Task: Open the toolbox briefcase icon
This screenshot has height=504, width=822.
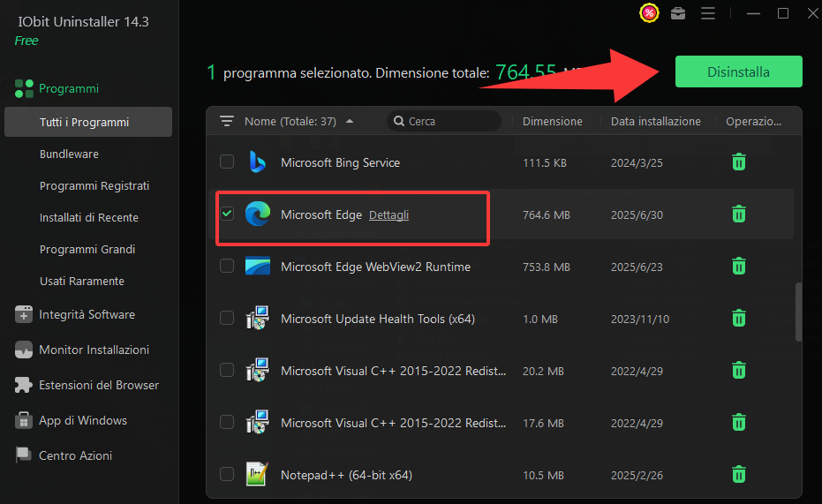Action: (x=678, y=13)
